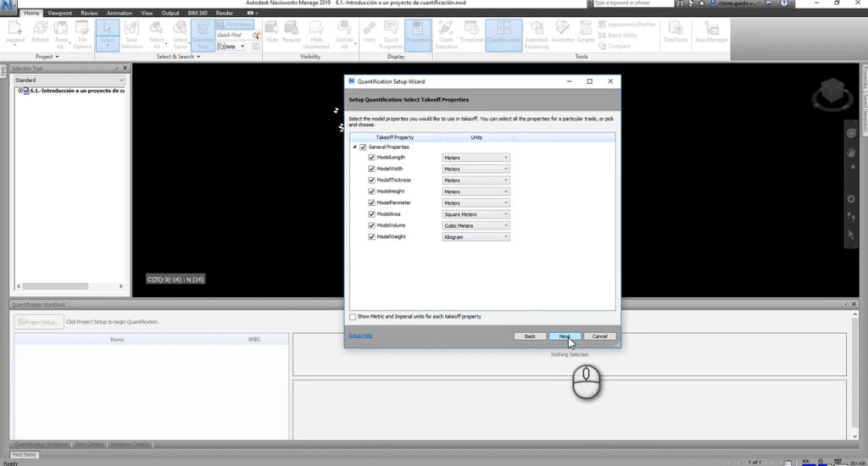Launch the Animator tool
This screenshot has height=466, width=868.
[x=562, y=35]
